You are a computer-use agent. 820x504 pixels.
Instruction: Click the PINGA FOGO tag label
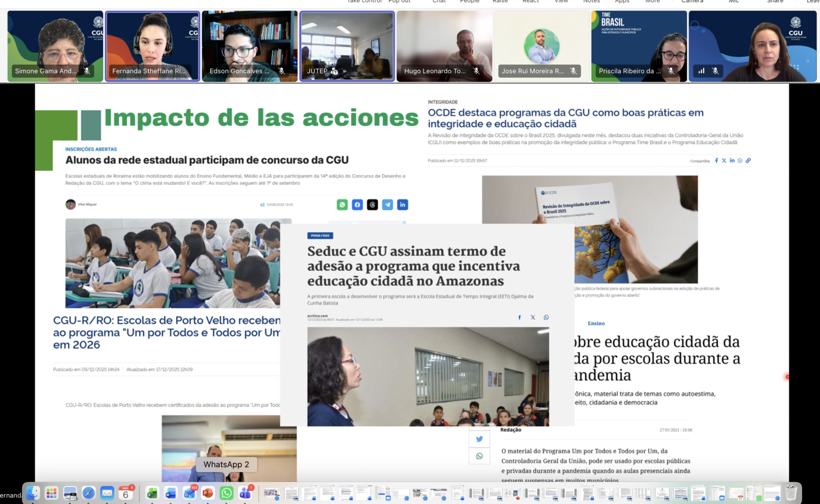coord(320,236)
